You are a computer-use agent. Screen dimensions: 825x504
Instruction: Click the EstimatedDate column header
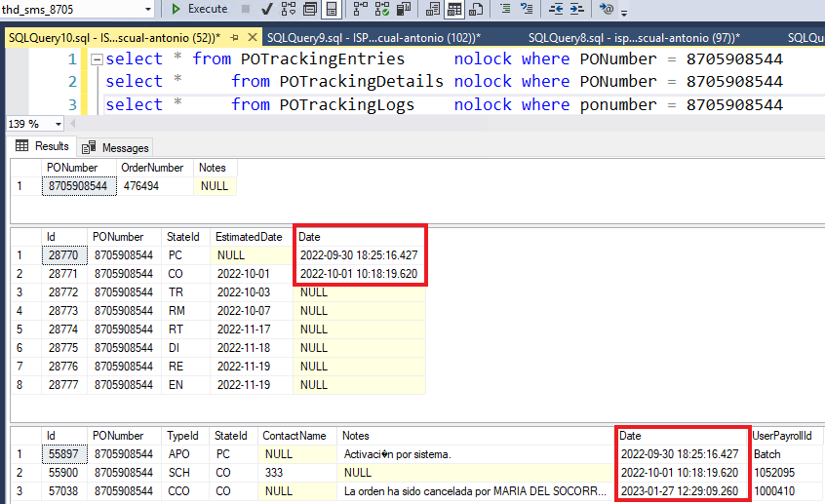tap(251, 237)
